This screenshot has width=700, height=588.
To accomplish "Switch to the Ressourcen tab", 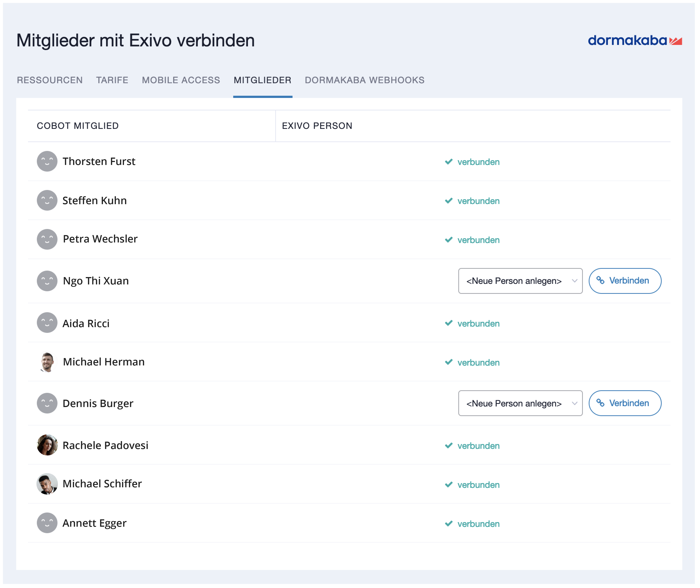I will coord(50,80).
